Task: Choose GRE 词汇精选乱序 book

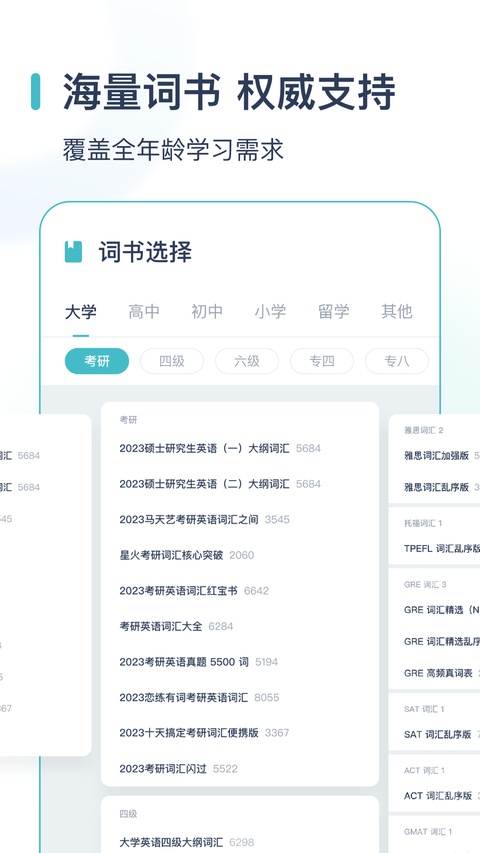Action: point(442,642)
